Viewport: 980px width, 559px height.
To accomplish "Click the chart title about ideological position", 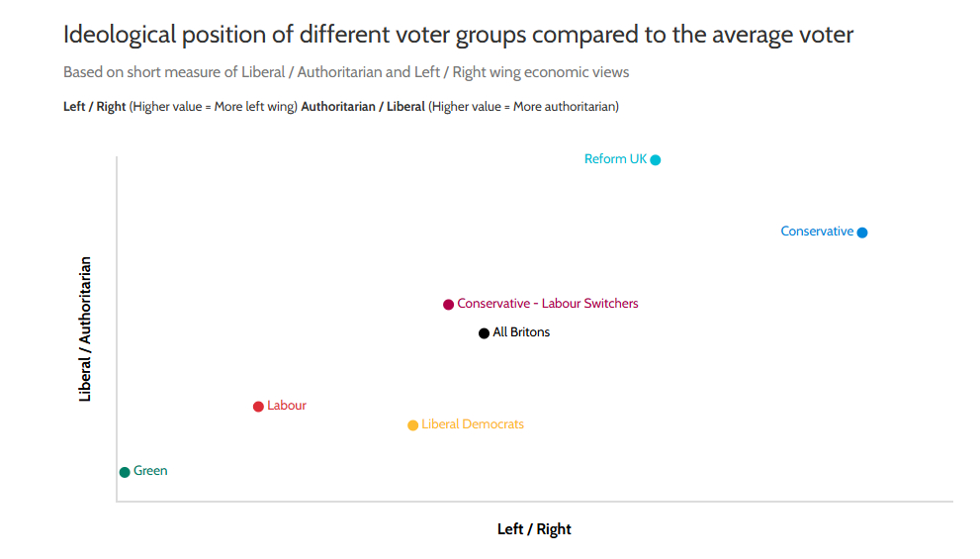I will tap(458, 36).
